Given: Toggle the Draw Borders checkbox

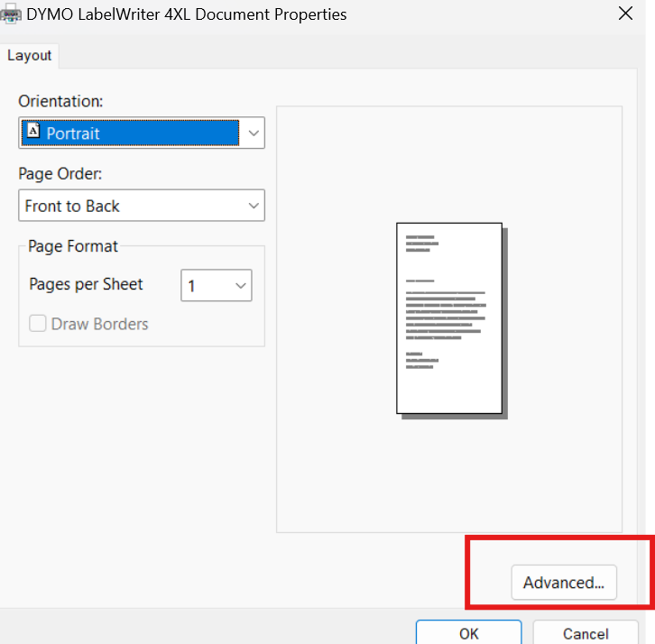Looking at the screenshot, I should coord(38,324).
